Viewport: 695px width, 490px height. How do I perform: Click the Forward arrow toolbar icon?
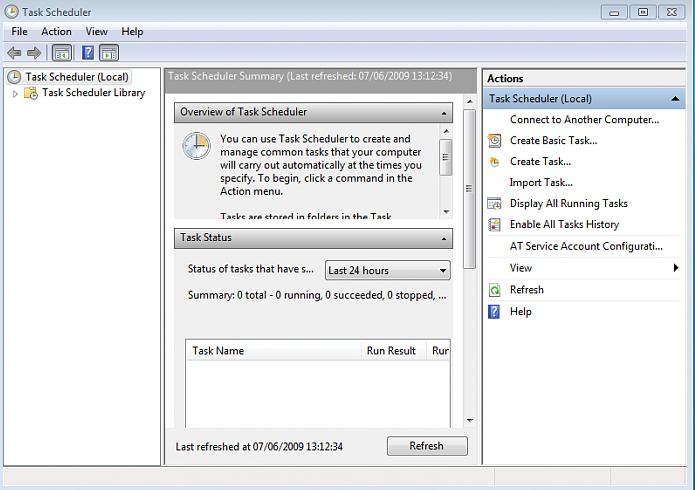click(x=34, y=52)
